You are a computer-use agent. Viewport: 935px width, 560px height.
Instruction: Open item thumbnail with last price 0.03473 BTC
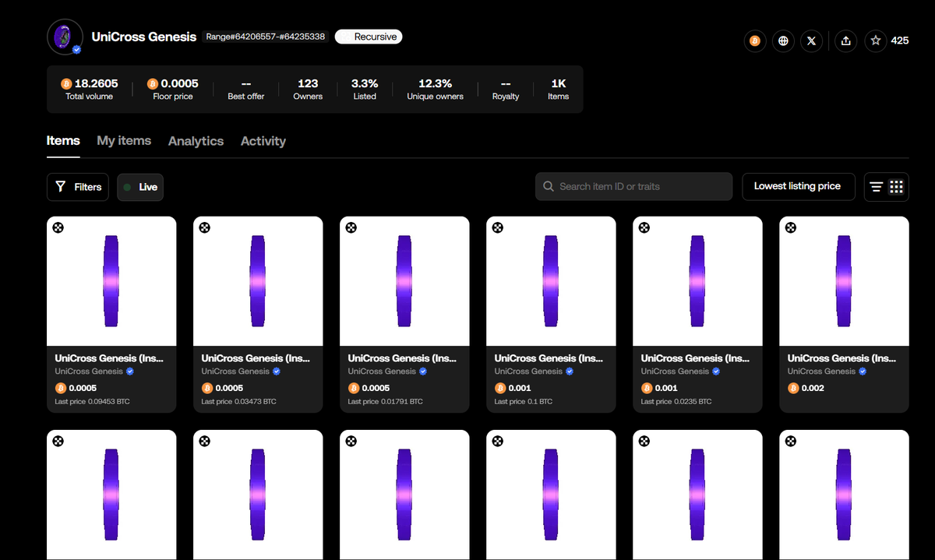pos(258,281)
